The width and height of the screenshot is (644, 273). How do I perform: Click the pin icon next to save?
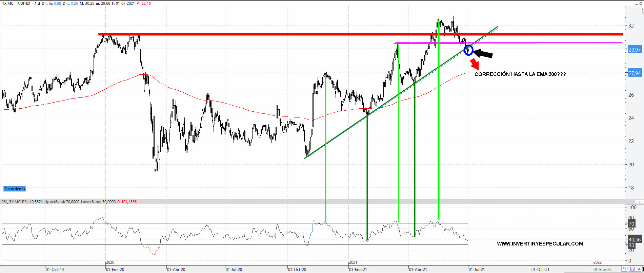tap(638, 269)
